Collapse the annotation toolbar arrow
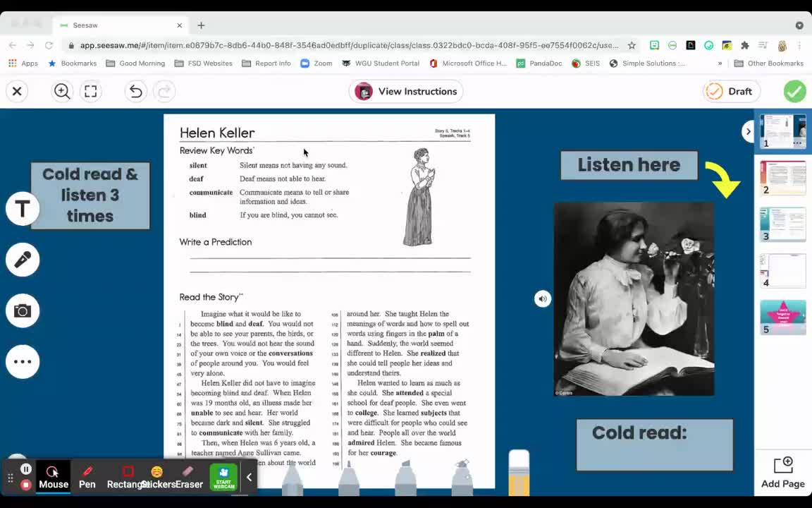This screenshot has height=508, width=812. click(249, 477)
